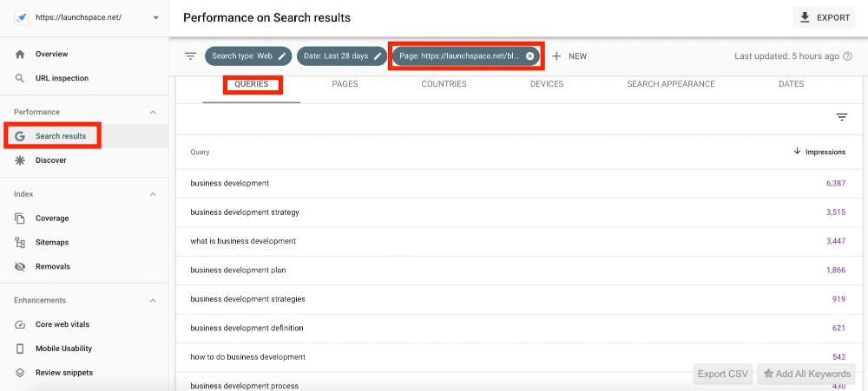Click the URL inspection magnifier icon

20,79
